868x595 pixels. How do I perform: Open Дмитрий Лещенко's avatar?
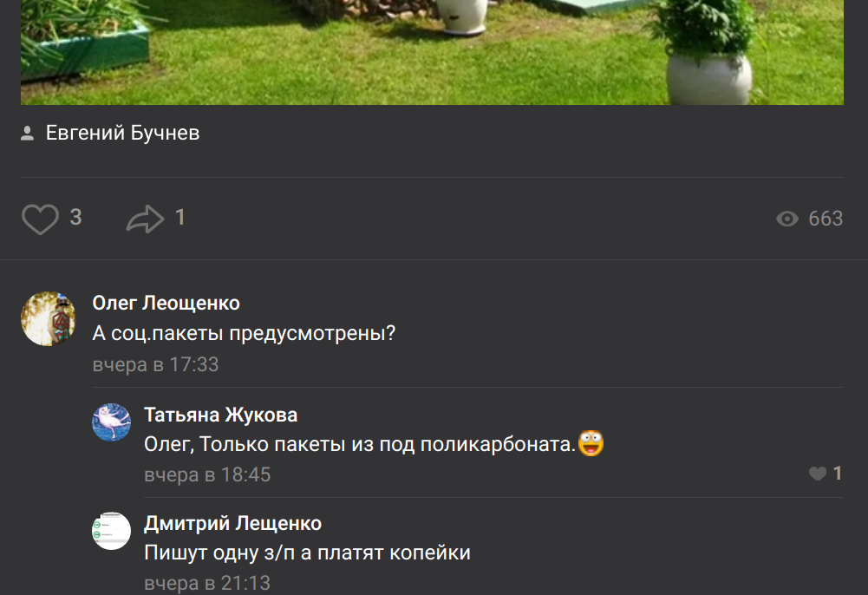(111, 531)
